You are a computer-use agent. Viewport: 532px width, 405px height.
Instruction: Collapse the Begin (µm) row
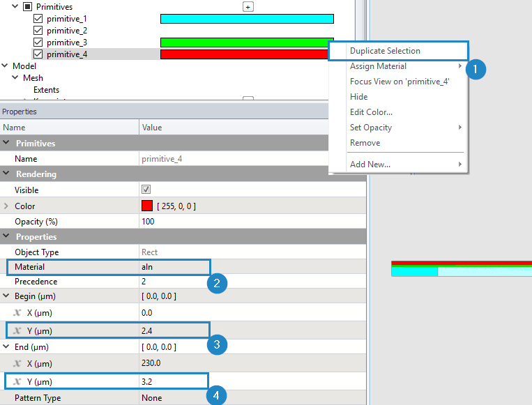pos(6,296)
